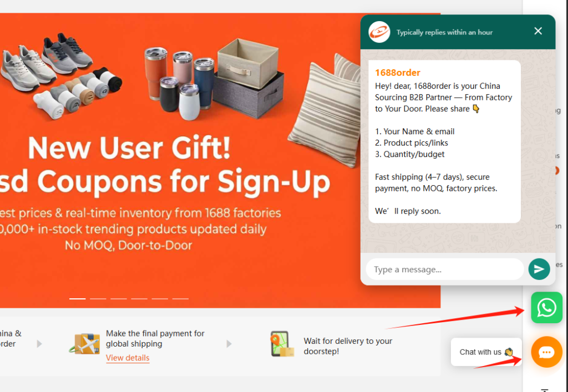The height and width of the screenshot is (392, 568).
Task: Focus the Type a message input field
Action: click(445, 269)
